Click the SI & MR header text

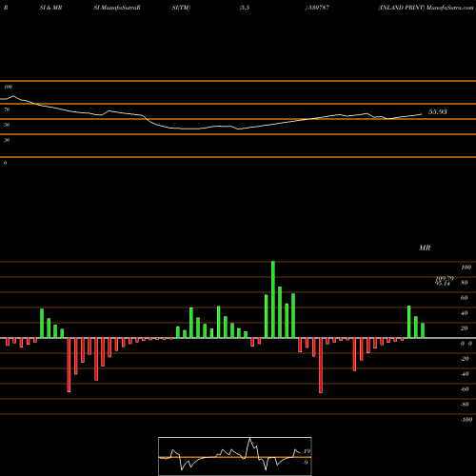pyautogui.click(x=50, y=8)
